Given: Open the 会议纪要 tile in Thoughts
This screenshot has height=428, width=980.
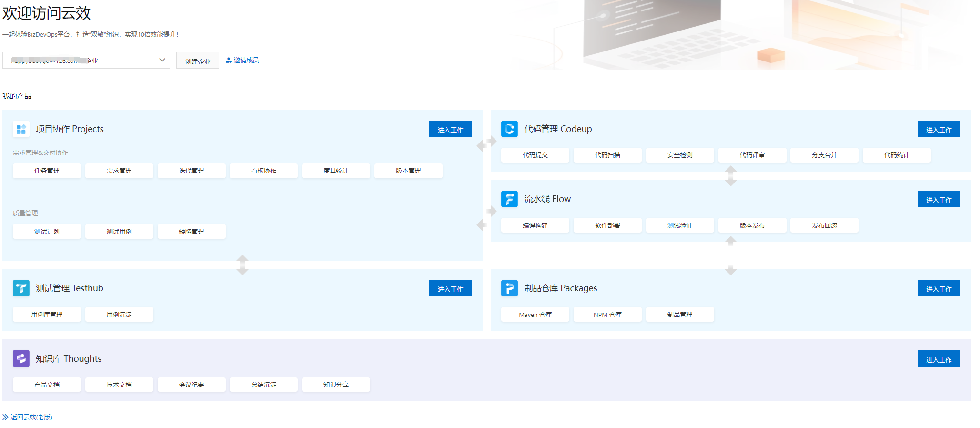Looking at the screenshot, I should (x=192, y=385).
